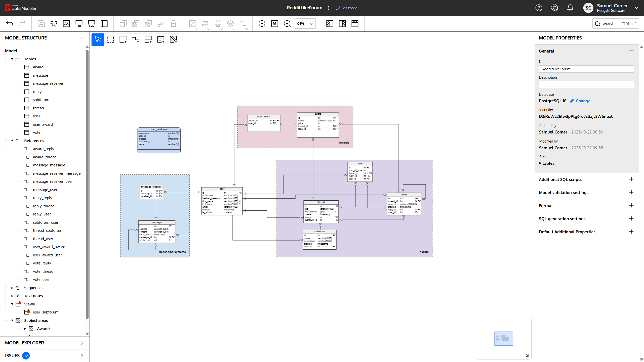Expand the Sequences tree node
This screenshot has width=644, height=362.
(12, 288)
